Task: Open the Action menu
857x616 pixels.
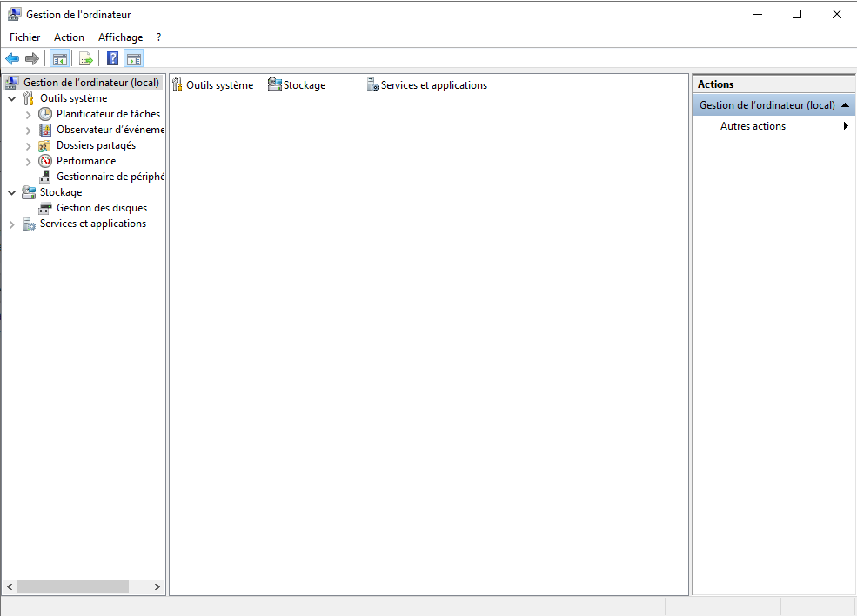Action: pos(69,37)
